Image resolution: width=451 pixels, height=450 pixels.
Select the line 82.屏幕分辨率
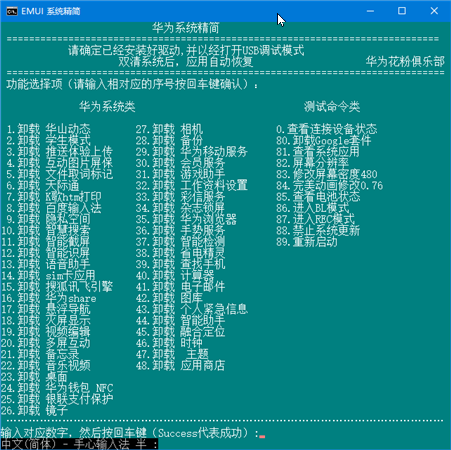coord(312,163)
